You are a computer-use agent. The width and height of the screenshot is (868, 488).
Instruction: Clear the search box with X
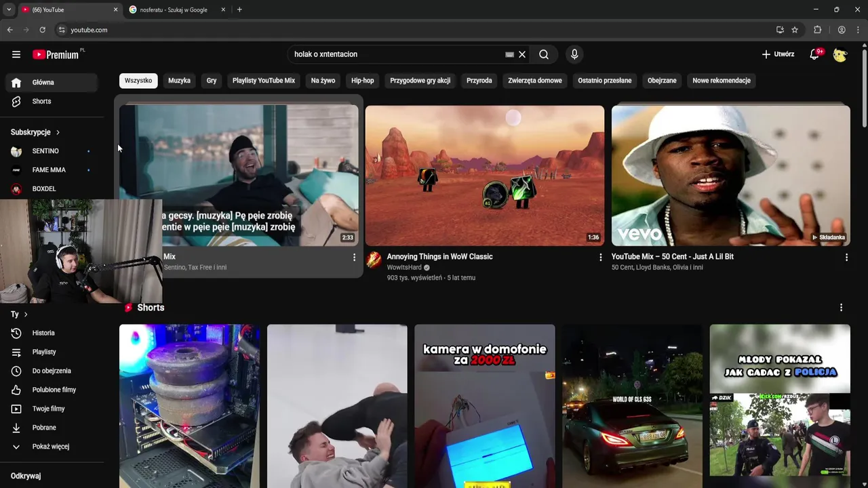pyautogui.click(x=522, y=54)
